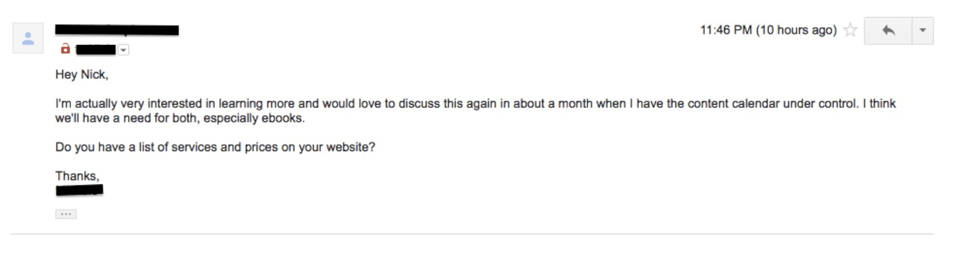Reply using the curved arrow button
Image resolution: width=980 pixels, height=257 pixels.
pos(888,30)
